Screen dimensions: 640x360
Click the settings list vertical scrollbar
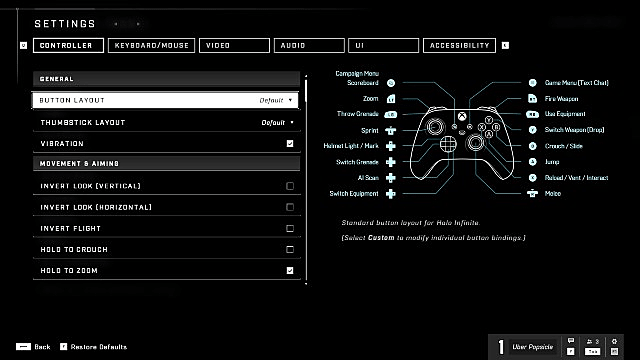pyautogui.click(x=306, y=180)
